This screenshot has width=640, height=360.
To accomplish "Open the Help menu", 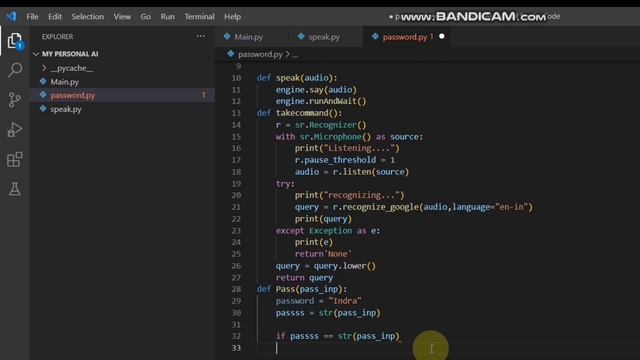I will (232, 17).
